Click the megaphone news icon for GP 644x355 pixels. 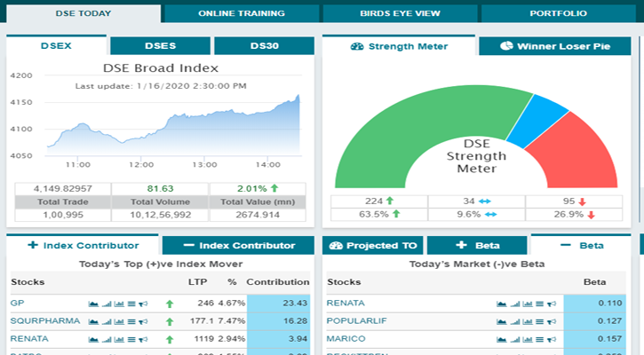click(144, 304)
